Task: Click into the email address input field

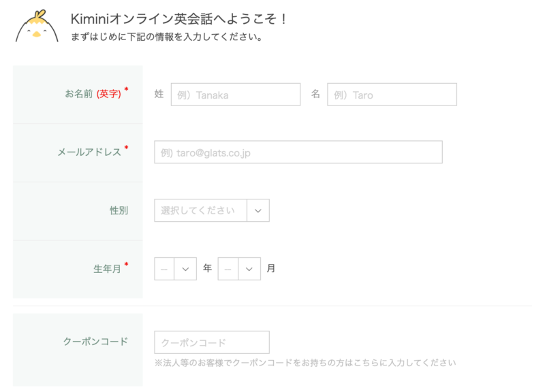Action: coord(298,152)
